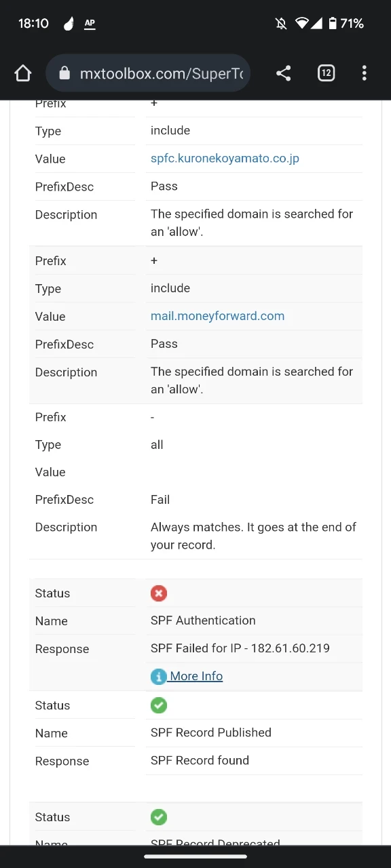391x868 pixels.
Task: Open the Chrome three-dot overflow menu
Action: coord(365,73)
